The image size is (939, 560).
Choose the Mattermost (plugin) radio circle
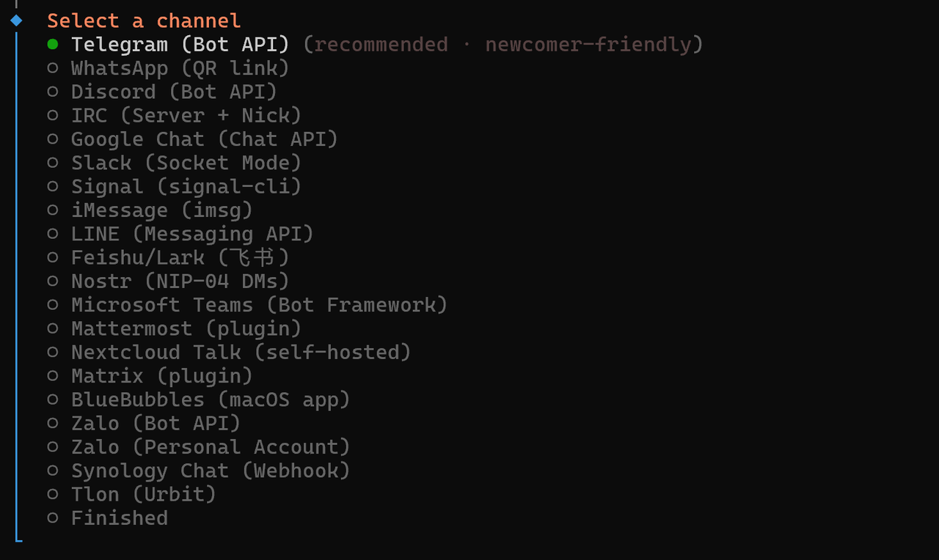tap(53, 329)
